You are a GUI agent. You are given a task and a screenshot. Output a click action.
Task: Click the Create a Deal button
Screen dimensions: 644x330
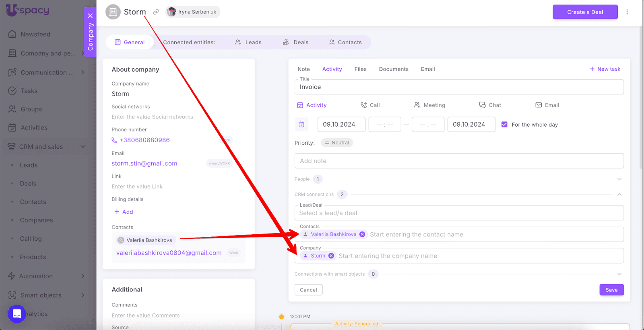585,12
